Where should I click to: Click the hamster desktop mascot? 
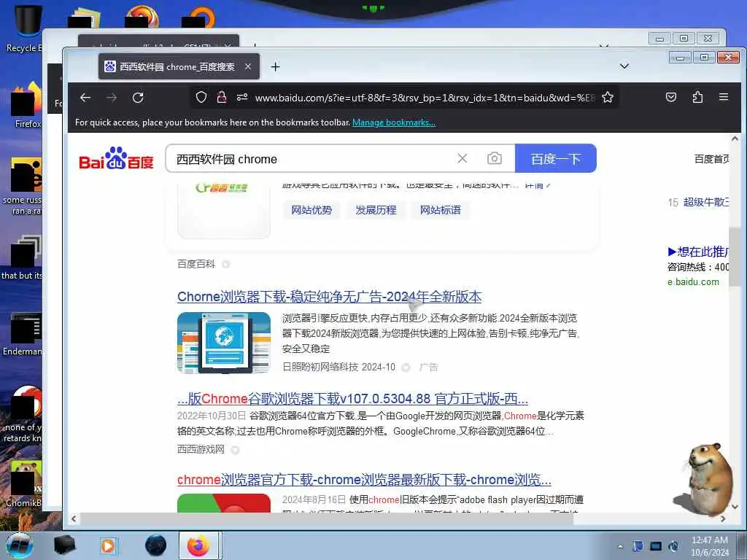pos(706,478)
